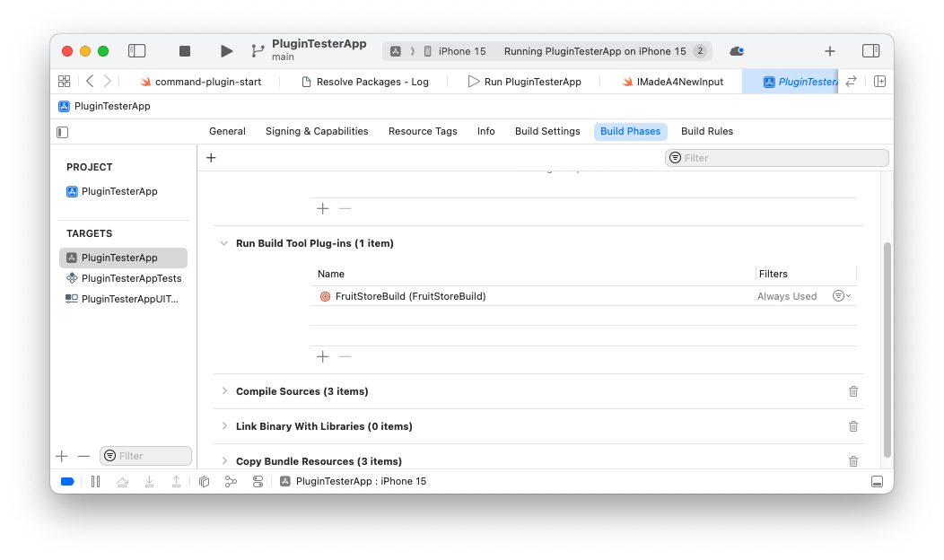Delete the Compile Sources phase
This screenshot has width=944, height=560.
point(853,391)
